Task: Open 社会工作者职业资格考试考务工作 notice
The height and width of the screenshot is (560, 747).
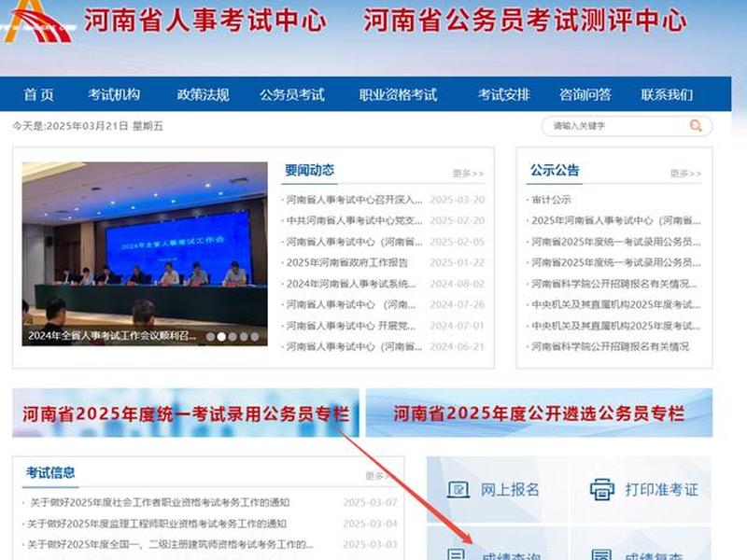Action: (x=160, y=502)
